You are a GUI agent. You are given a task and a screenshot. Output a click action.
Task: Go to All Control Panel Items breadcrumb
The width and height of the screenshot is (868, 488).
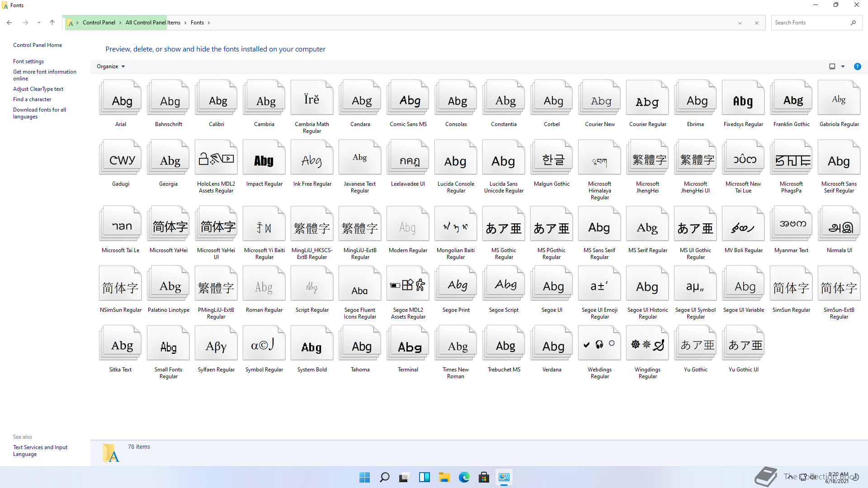pos(153,23)
